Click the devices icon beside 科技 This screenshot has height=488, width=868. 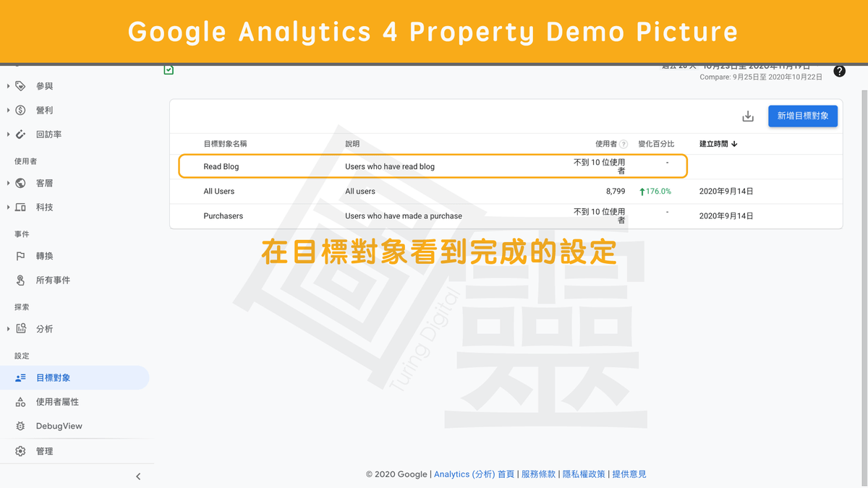(x=20, y=207)
